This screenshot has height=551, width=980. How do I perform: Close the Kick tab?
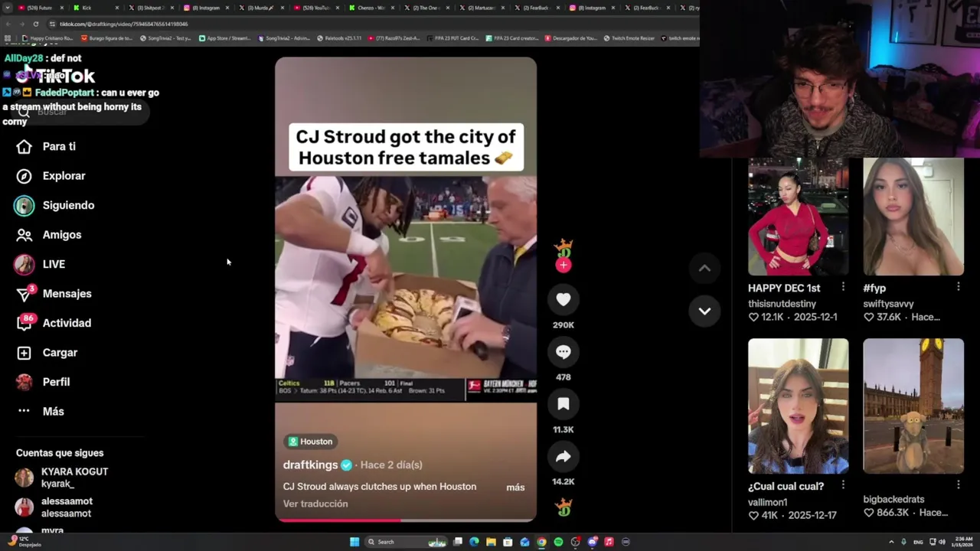pos(117,8)
